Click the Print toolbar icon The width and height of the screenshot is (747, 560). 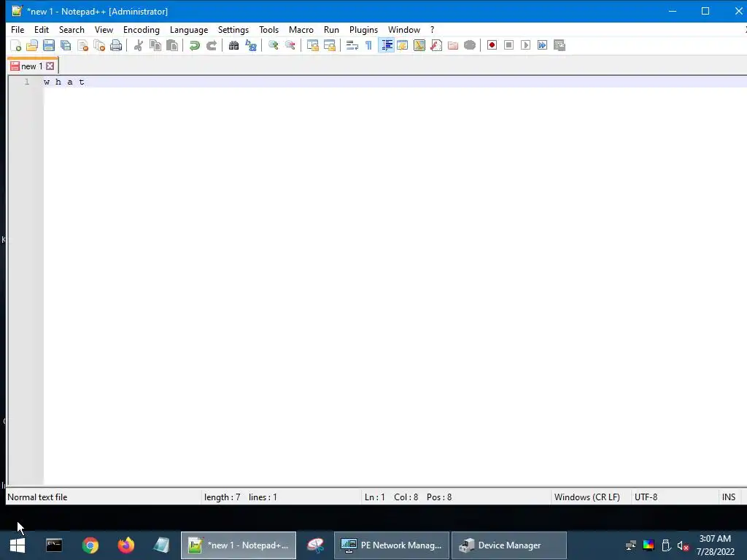click(116, 46)
